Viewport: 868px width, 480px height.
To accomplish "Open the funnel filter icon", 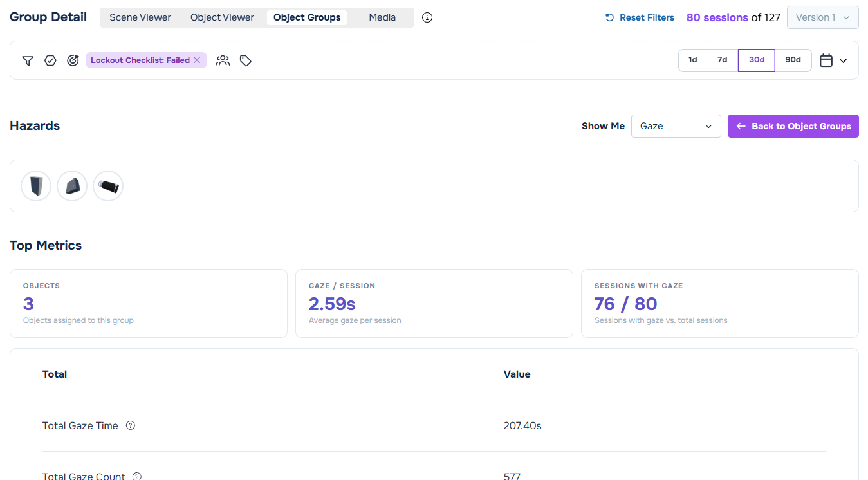I will (x=28, y=60).
